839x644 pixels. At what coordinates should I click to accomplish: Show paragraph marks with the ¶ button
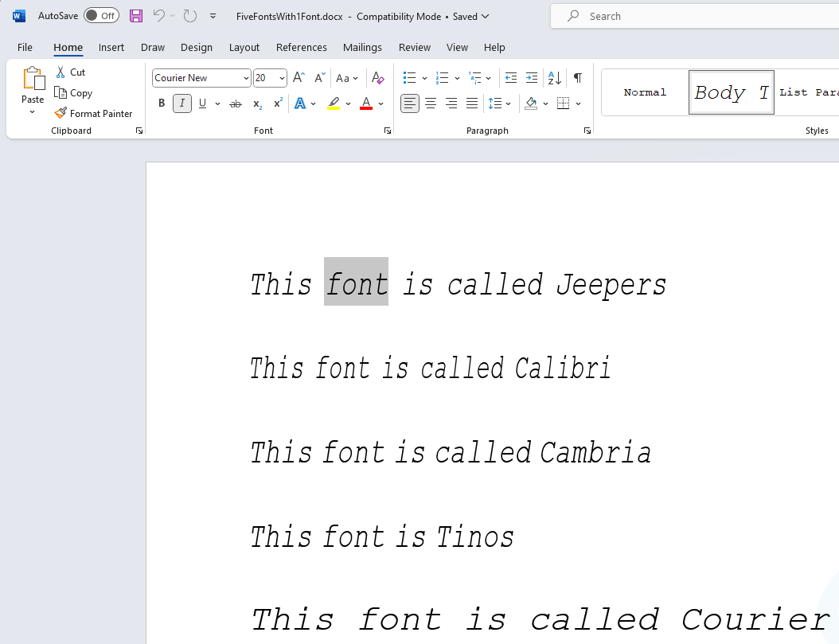point(578,78)
